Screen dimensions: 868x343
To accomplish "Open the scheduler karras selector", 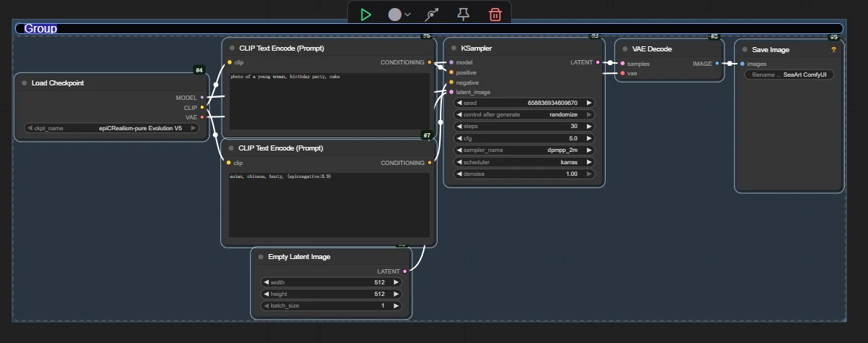I will 525,162.
